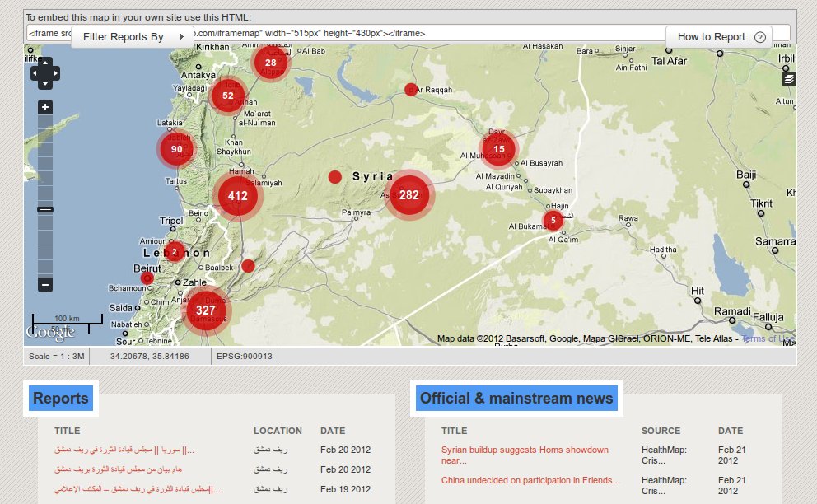Click the Google logo on the map
The image size is (817, 504).
pyautogui.click(x=50, y=332)
